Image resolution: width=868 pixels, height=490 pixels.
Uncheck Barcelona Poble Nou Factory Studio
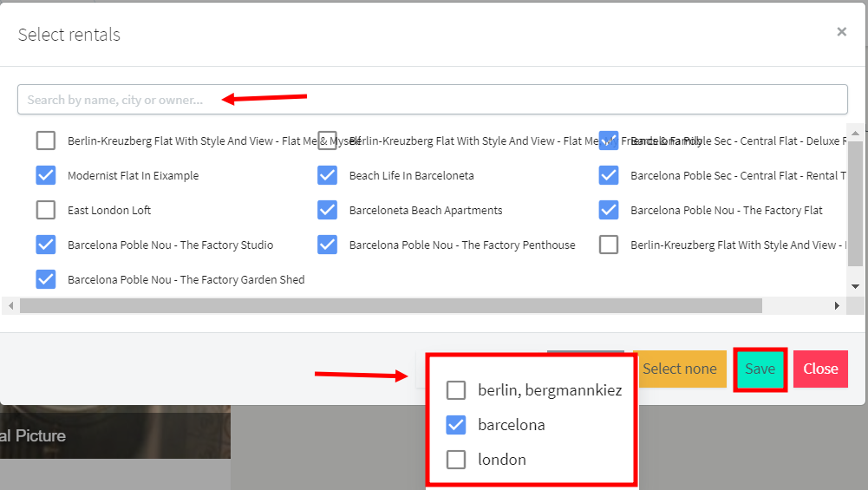click(x=46, y=245)
